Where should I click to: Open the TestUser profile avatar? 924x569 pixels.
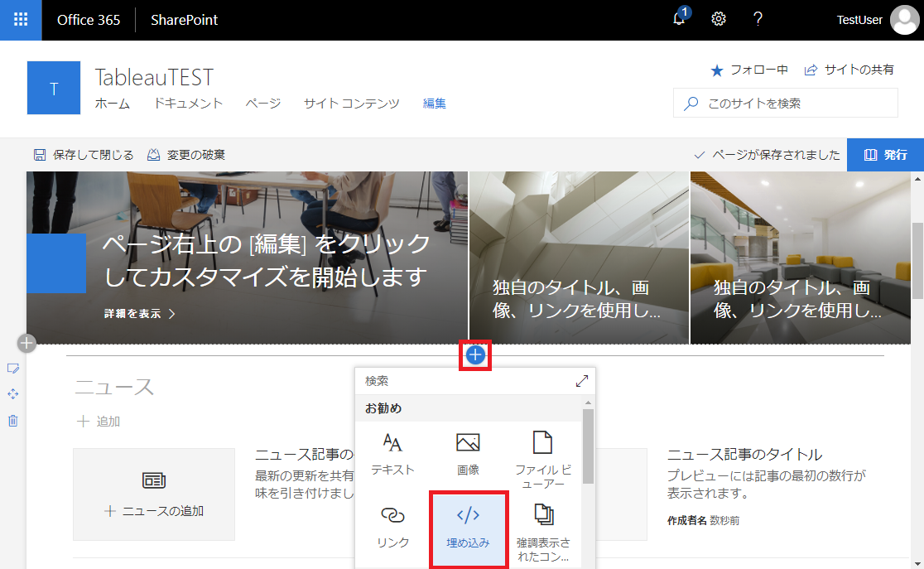[904, 20]
